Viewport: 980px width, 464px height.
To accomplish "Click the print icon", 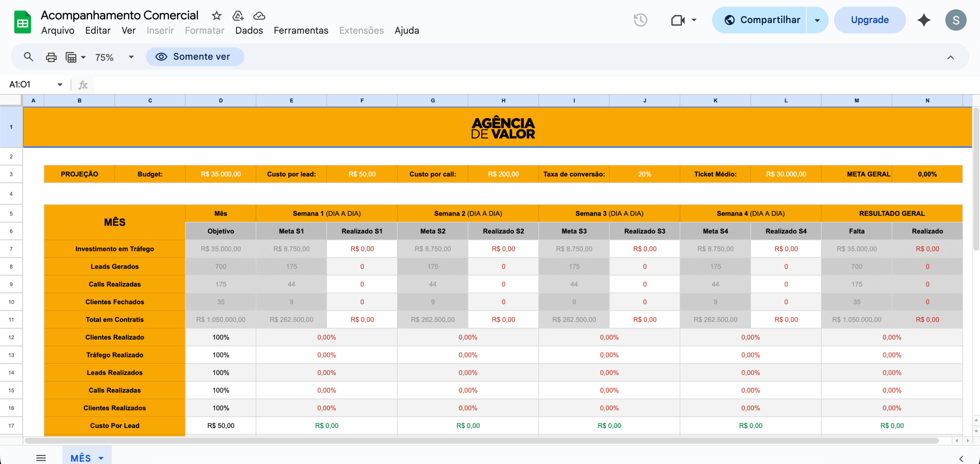I will [51, 57].
